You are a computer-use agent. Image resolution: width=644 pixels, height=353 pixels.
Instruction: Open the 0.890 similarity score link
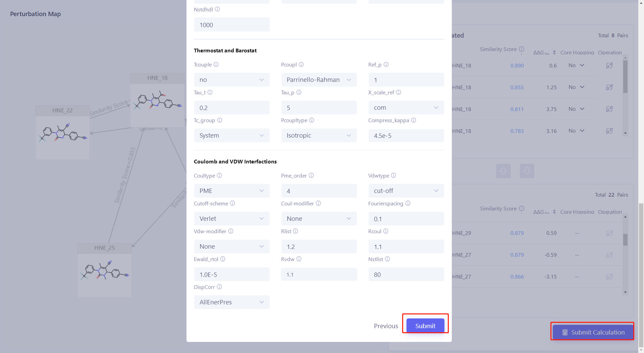pyautogui.click(x=517, y=65)
